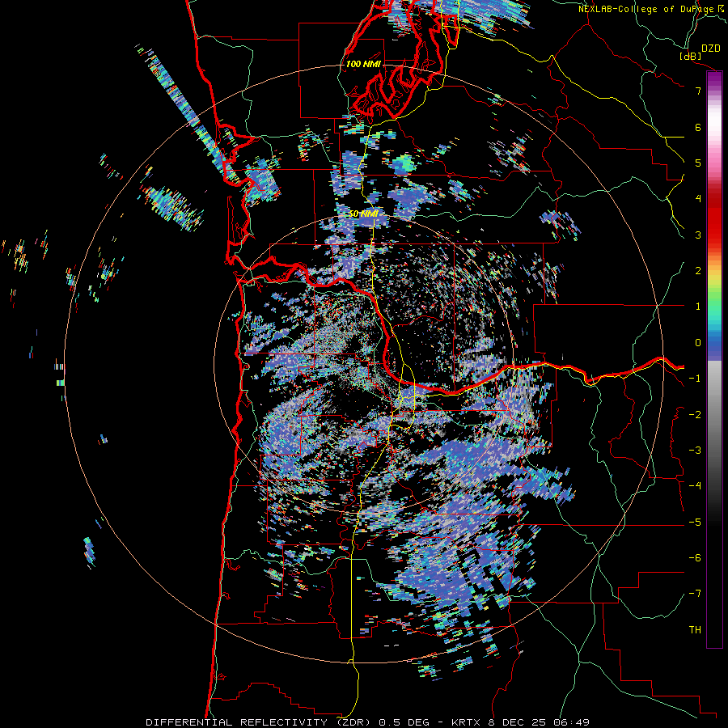
Task: Click the "50 NMI" range ring label
Action: (363, 214)
